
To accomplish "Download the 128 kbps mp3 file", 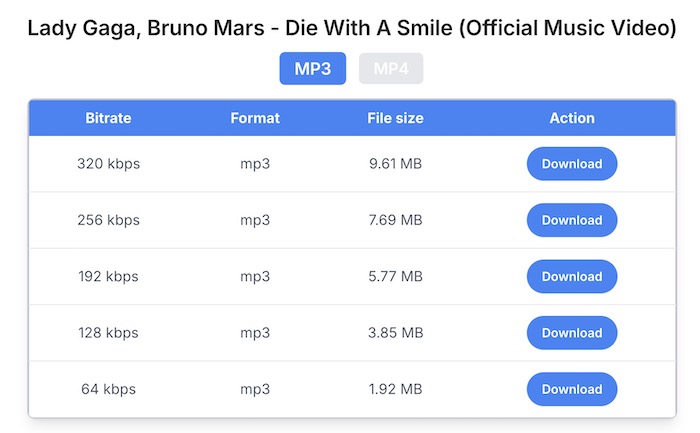I will click(572, 333).
